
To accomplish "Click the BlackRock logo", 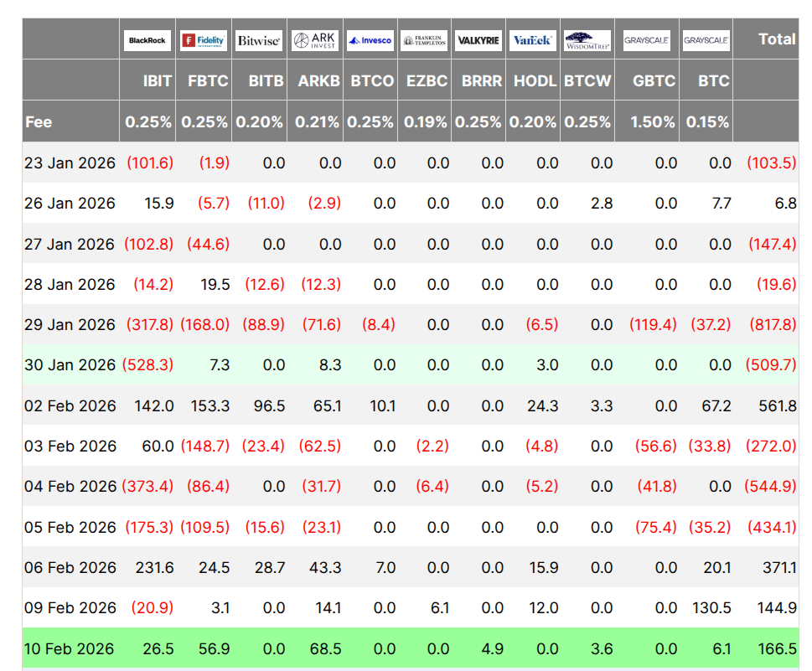I will (147, 40).
